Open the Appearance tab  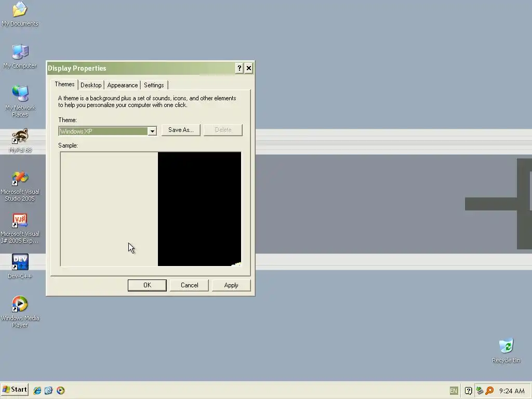click(123, 85)
